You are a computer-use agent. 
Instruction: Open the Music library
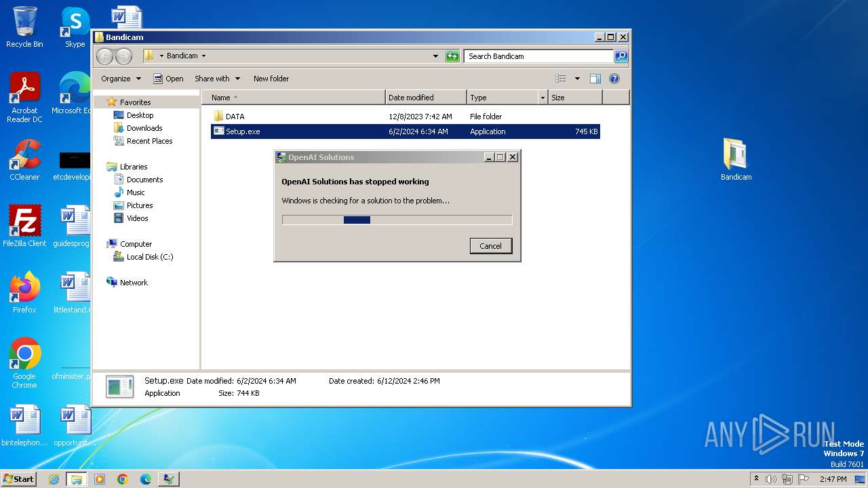pos(136,192)
